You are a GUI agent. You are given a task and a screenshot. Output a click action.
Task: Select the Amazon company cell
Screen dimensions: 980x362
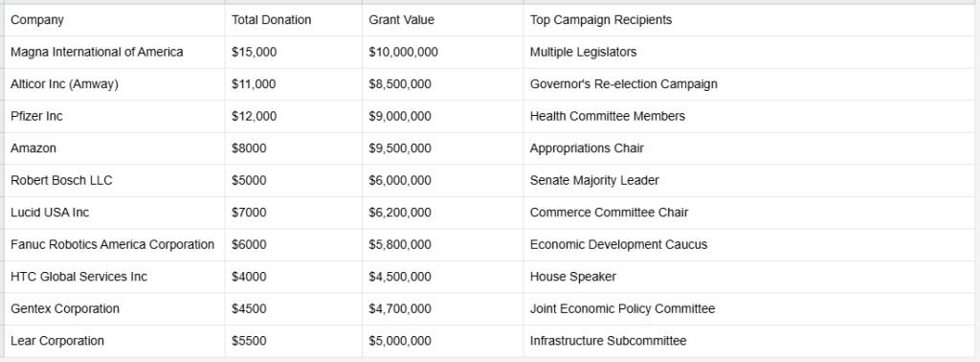pos(115,148)
